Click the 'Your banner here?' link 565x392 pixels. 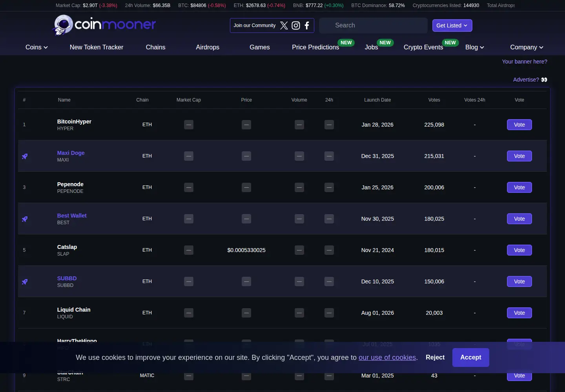pyautogui.click(x=525, y=62)
